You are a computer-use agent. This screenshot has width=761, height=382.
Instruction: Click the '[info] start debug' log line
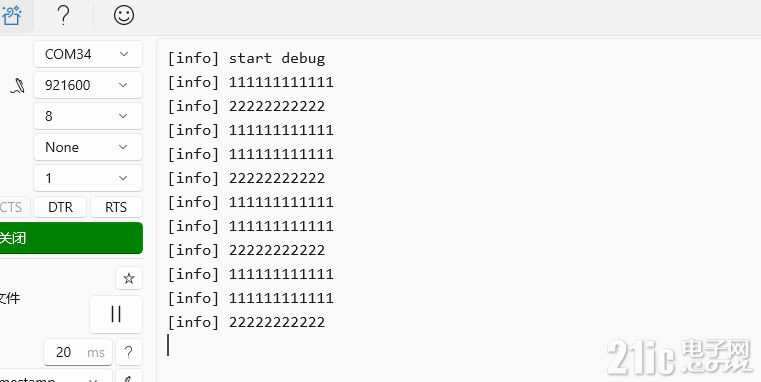coord(247,58)
